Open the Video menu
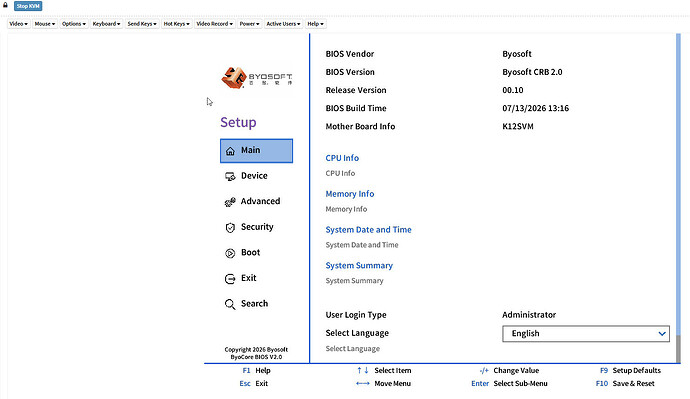 [x=18, y=24]
